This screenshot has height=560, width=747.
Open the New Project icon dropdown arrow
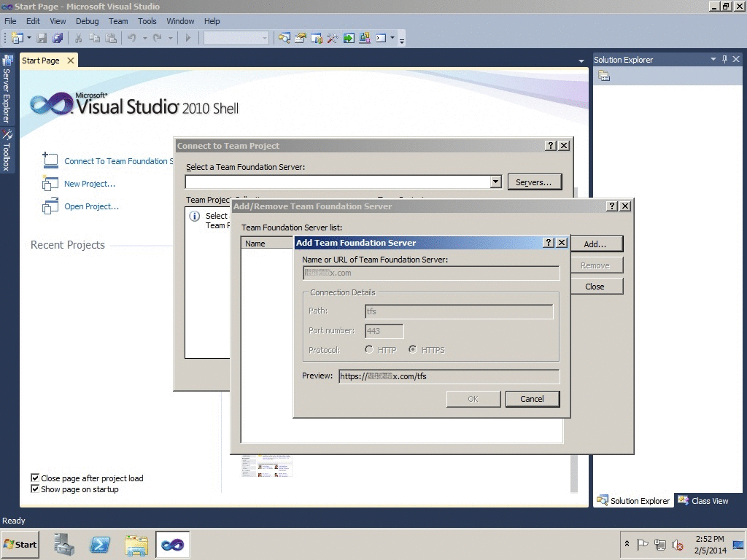29,38
